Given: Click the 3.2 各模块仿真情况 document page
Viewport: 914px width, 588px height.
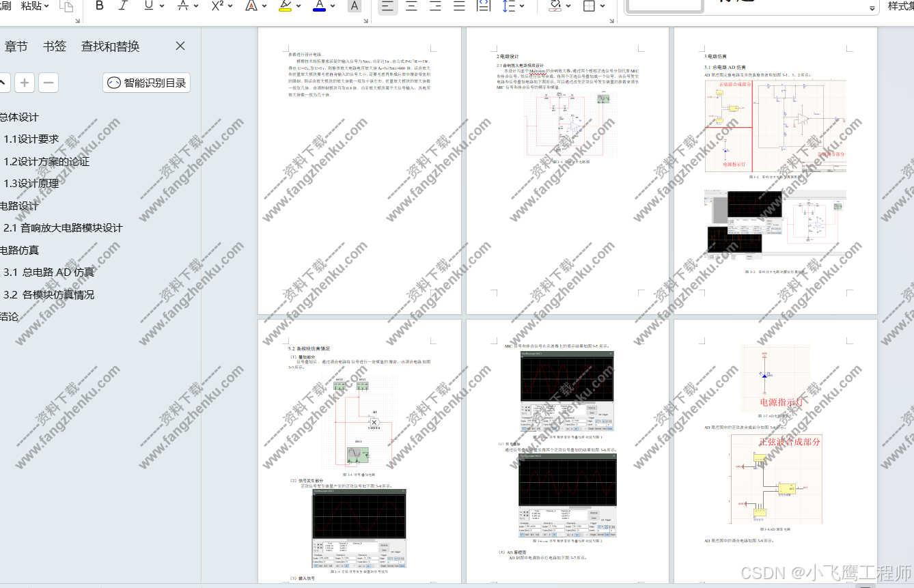Looking at the screenshot, I should (x=359, y=451).
